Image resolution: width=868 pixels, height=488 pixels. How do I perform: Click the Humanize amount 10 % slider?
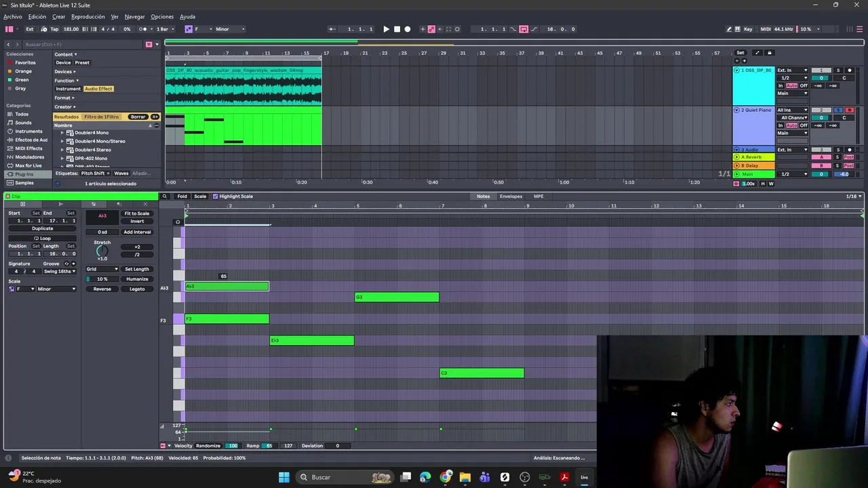click(x=102, y=279)
